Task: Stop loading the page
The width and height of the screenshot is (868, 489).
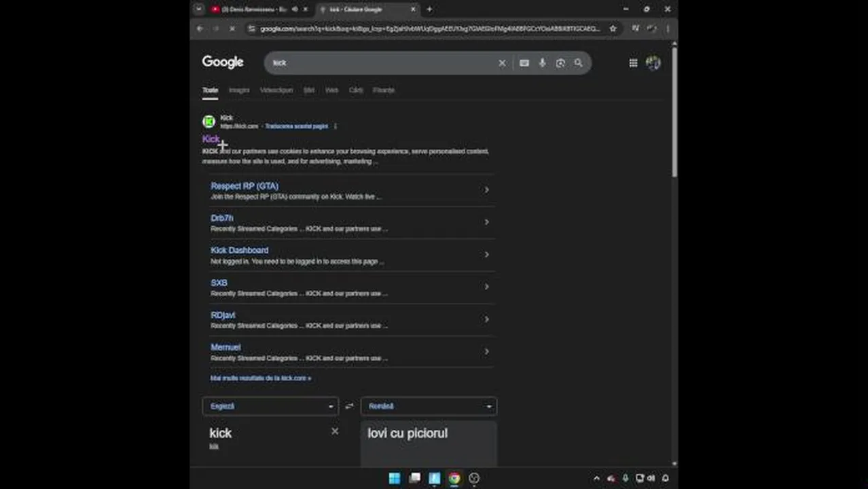Action: pos(232,29)
